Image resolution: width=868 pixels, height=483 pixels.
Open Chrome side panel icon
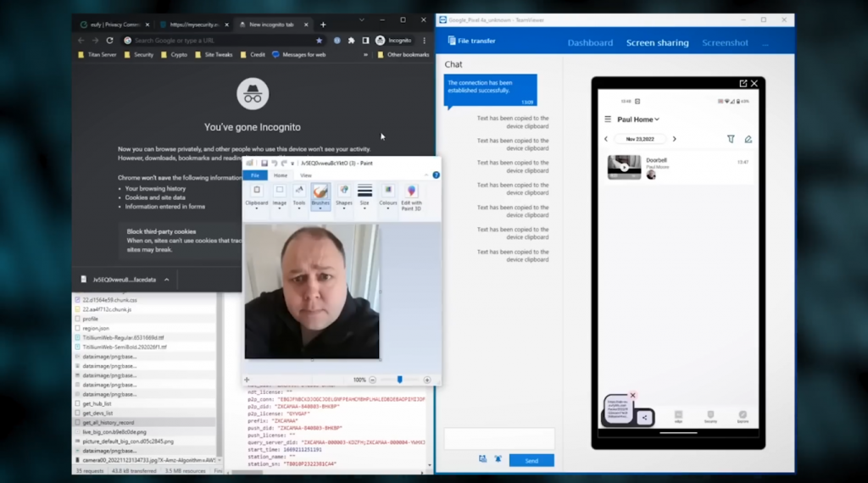365,41
